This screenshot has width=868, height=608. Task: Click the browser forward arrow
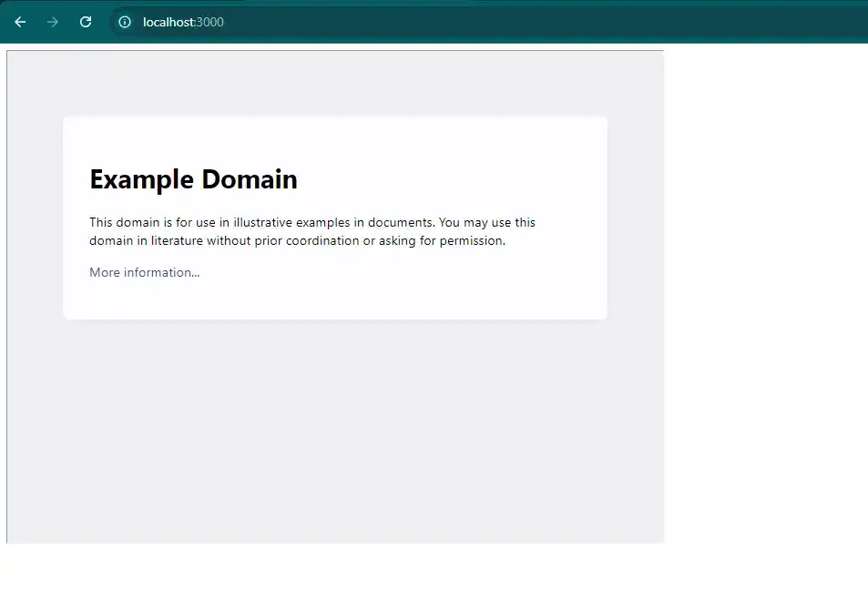[x=53, y=22]
